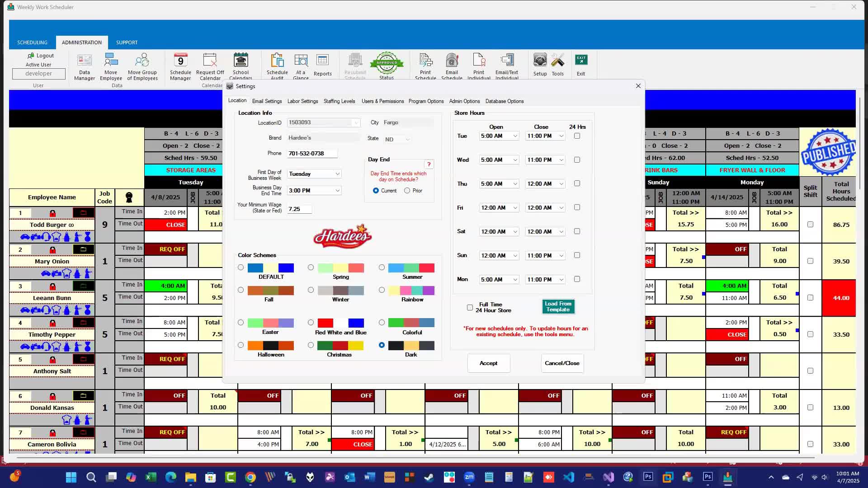The image size is (868, 488).
Task: Click the Summer color scheme swatch
Action: tap(411, 268)
